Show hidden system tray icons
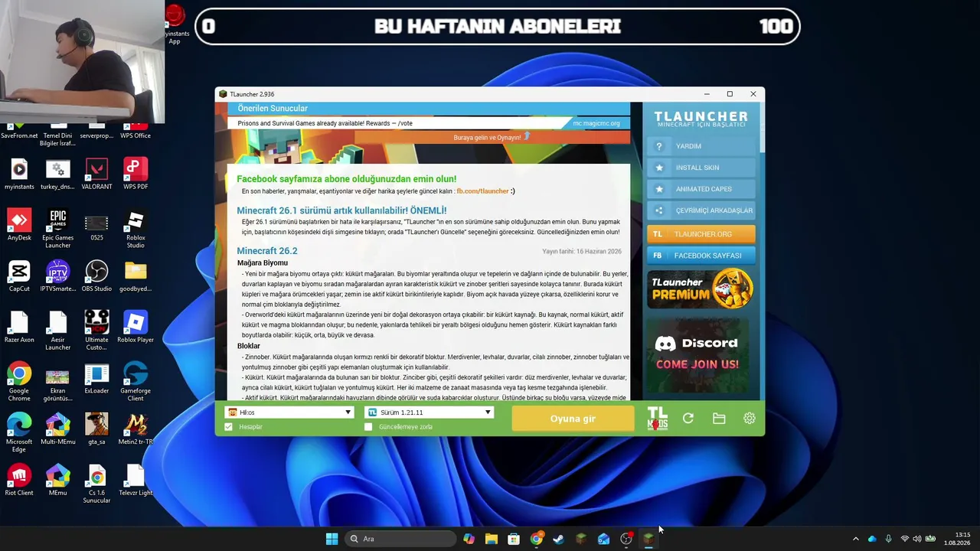The image size is (980, 551). 856,539
